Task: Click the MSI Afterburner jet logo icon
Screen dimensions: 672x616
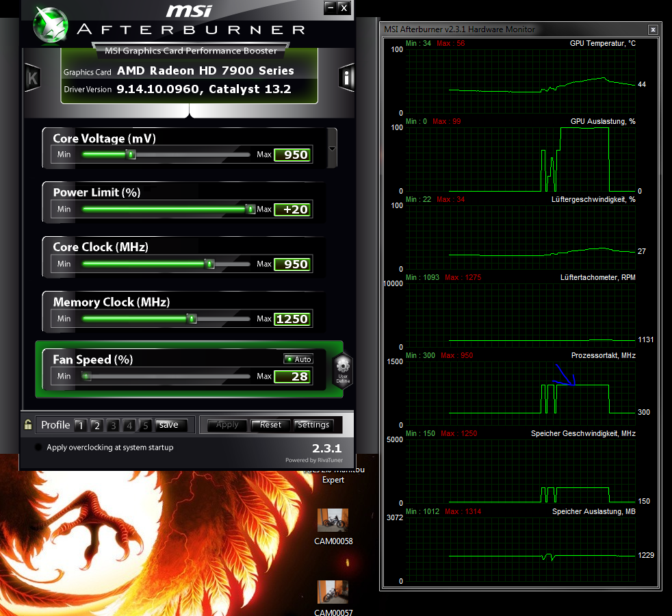Action: click(51, 25)
